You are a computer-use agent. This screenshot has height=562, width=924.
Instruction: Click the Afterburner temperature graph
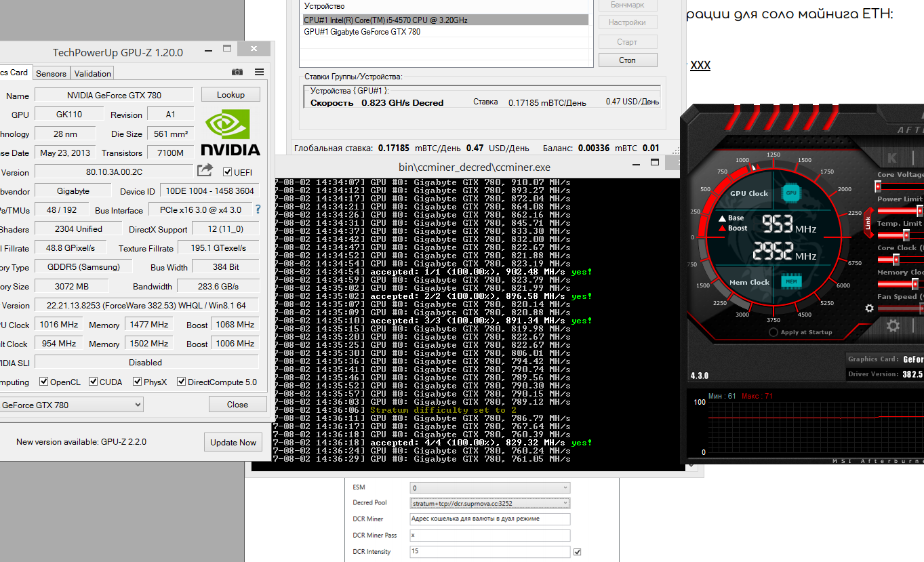click(815, 427)
